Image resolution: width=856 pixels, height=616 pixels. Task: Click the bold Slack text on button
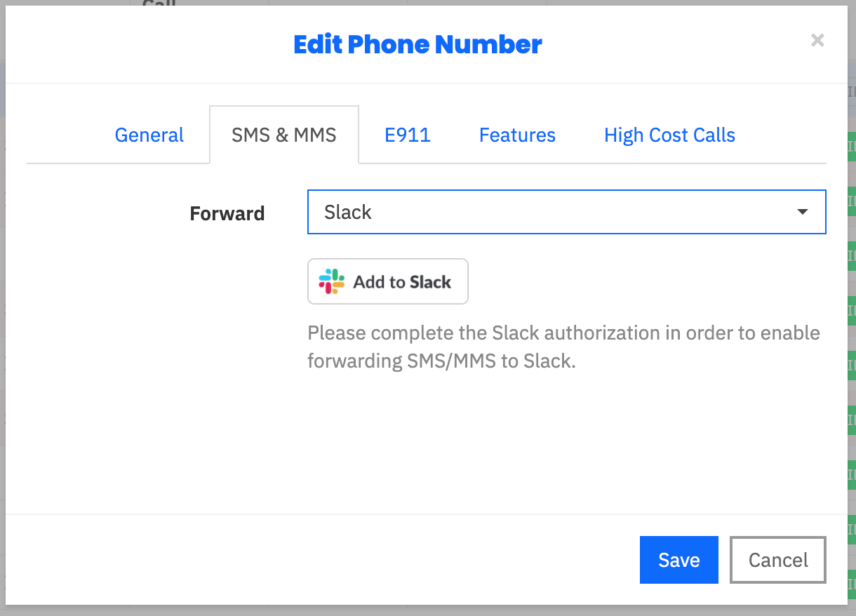pos(431,282)
